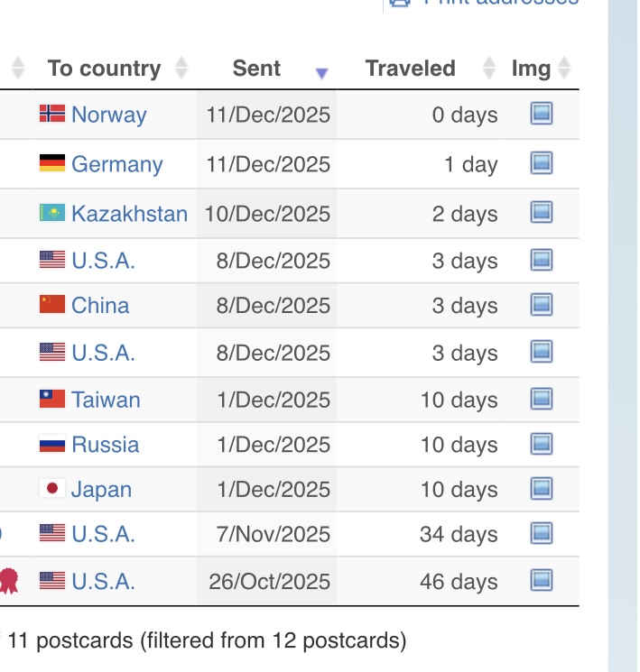This screenshot has width=640, height=672.
Task: Open the Germany country link
Action: point(116,164)
